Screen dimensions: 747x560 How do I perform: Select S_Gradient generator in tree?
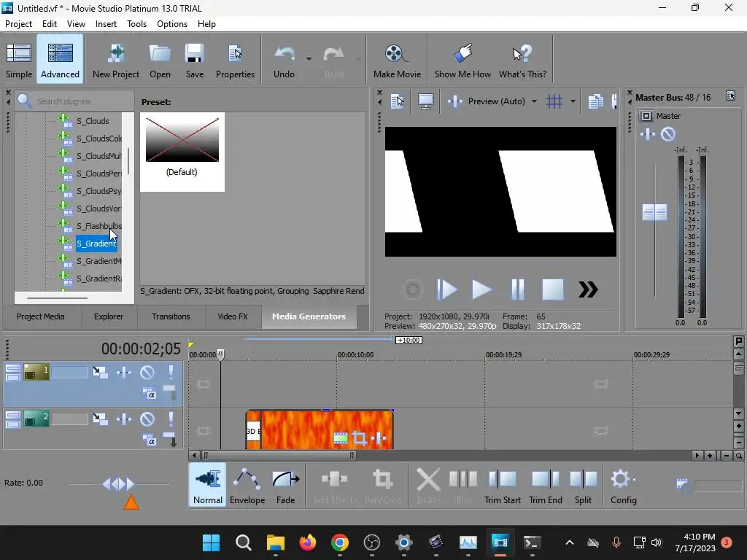[x=96, y=244]
